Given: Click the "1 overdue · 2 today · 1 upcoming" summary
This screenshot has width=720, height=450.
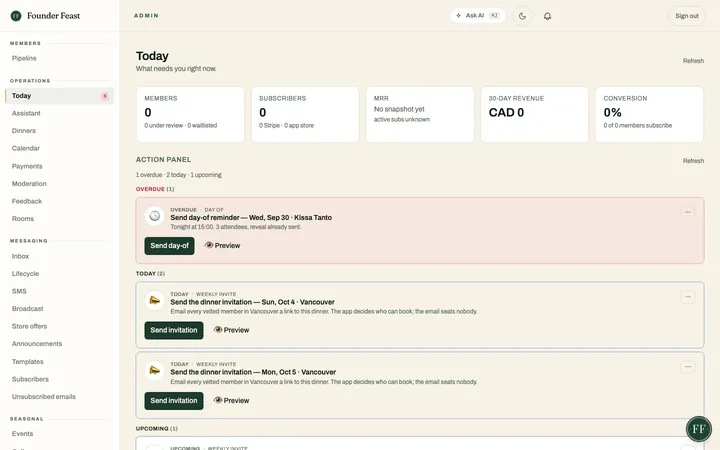Looking at the screenshot, I should (x=179, y=175).
